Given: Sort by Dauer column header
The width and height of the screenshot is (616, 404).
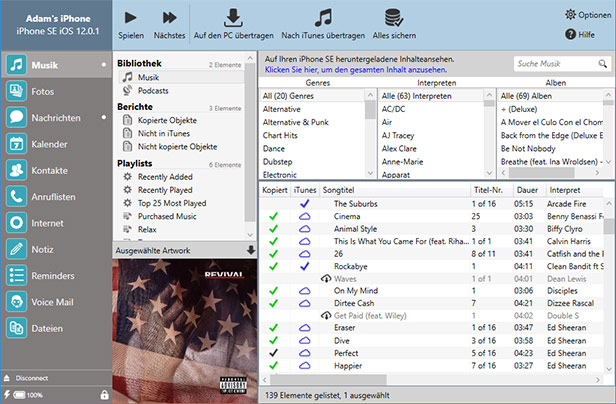Looking at the screenshot, I should [530, 190].
